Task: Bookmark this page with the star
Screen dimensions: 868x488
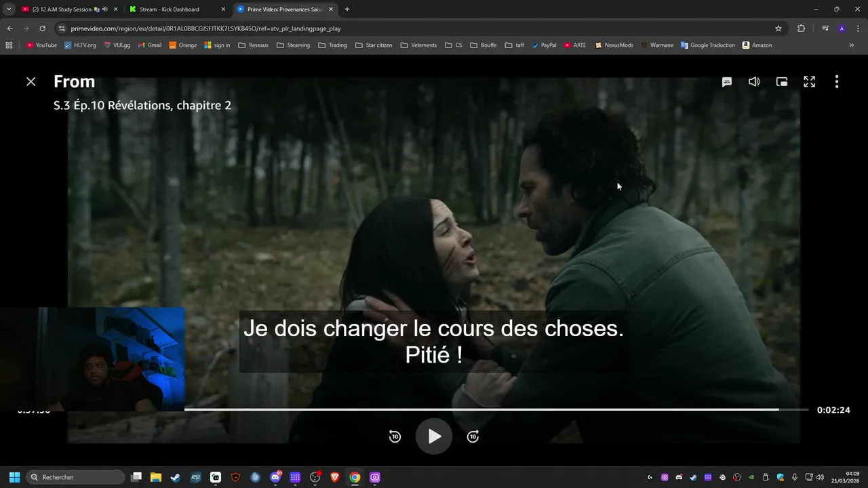Action: tap(778, 28)
